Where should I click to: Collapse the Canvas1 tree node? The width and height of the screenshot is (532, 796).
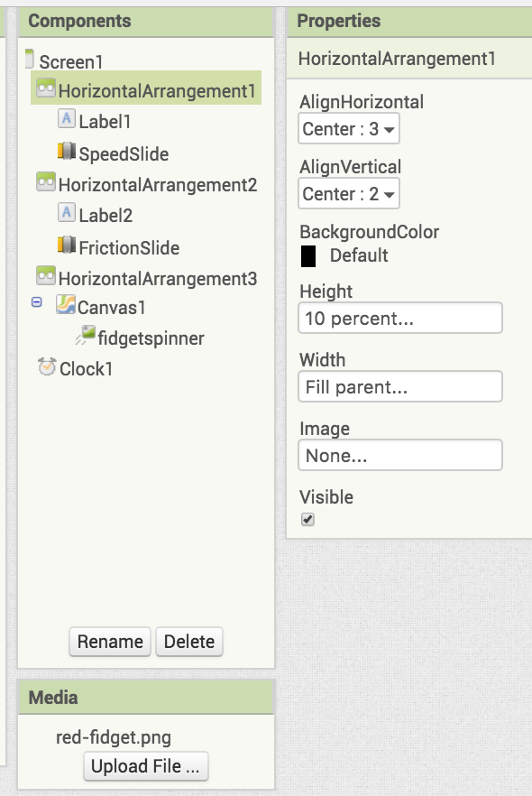[x=36, y=302]
